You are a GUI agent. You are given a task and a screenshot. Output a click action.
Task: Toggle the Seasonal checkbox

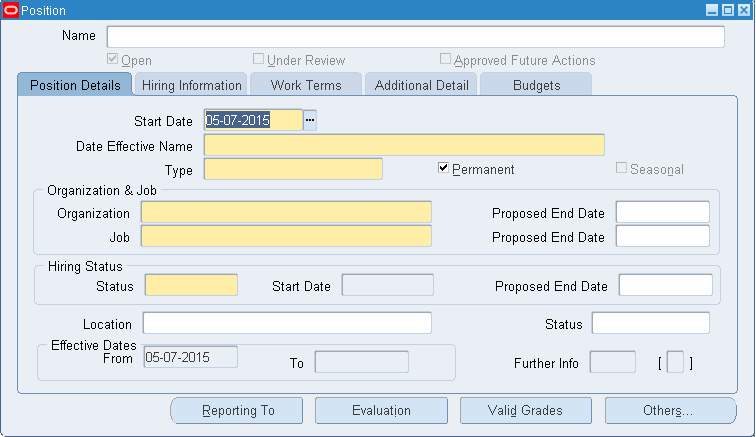tap(621, 168)
